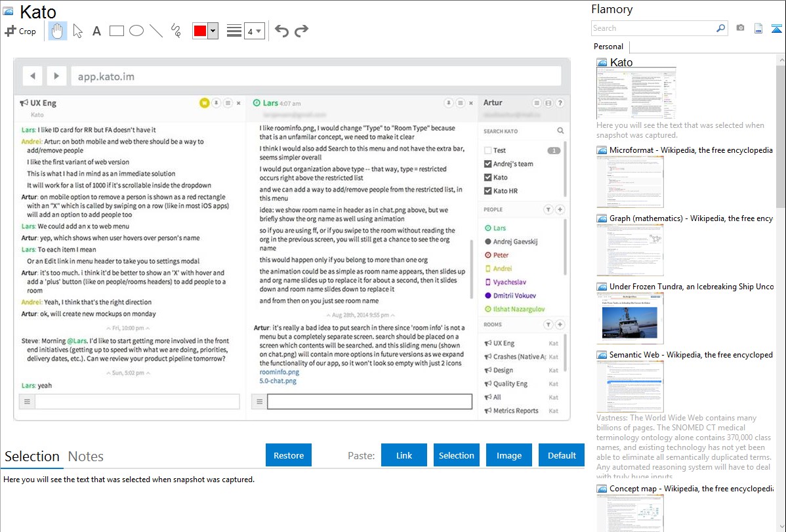Open the red color dropdown arrow
Screen dimensions: 786x532
(213, 31)
